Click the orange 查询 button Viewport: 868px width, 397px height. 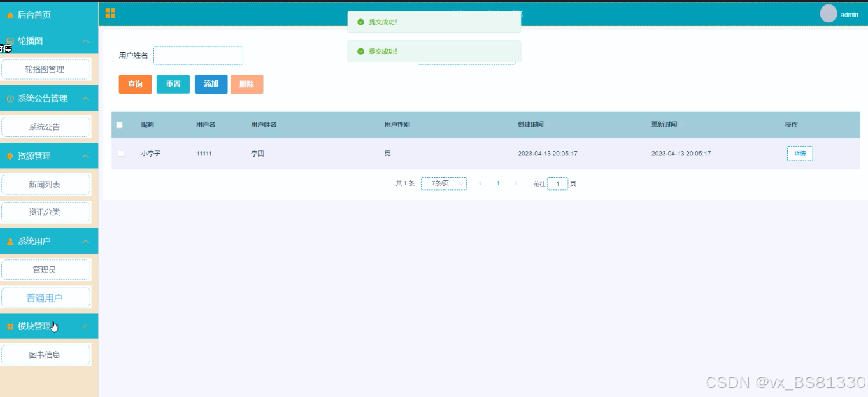[135, 84]
